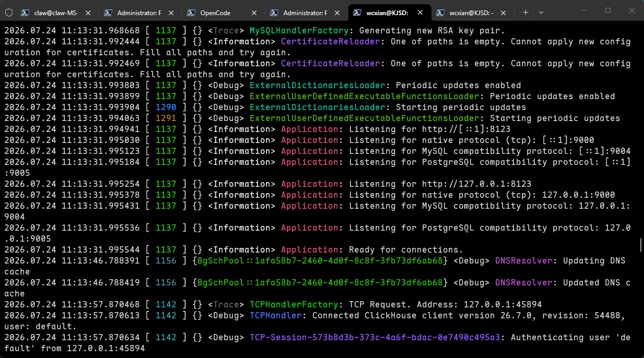644x358 pixels.
Task: Click the terminal vertical scrollbar thumb
Action: pos(641,245)
